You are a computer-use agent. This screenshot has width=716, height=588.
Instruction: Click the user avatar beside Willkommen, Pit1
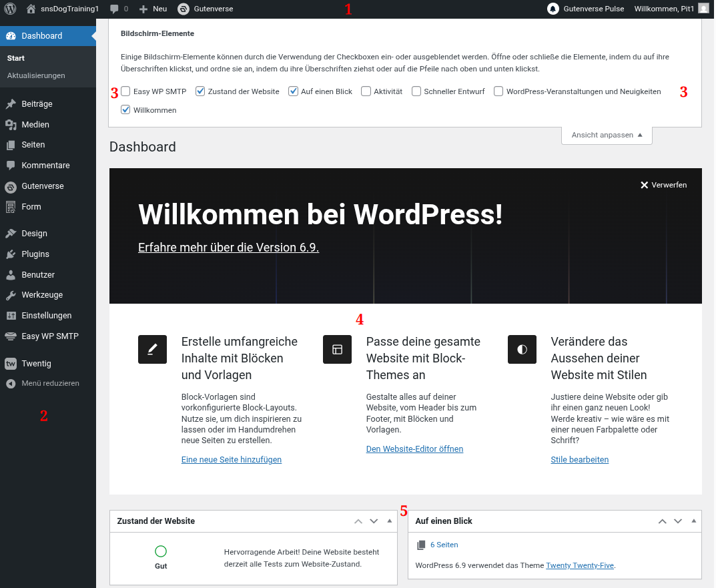[x=704, y=9]
